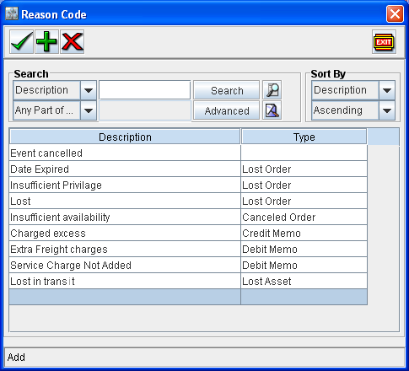This screenshot has height=371, width=409.
Task: Select the Event cancelled row
Action: [188, 153]
